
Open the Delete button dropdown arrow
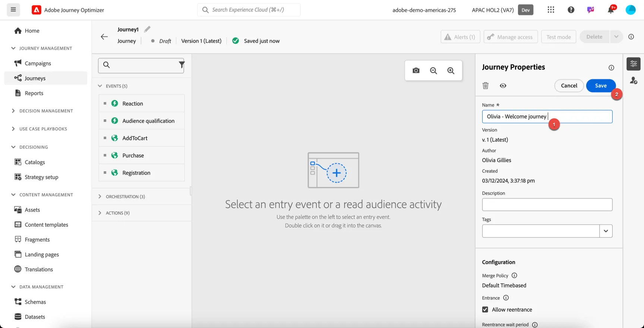pyautogui.click(x=616, y=36)
